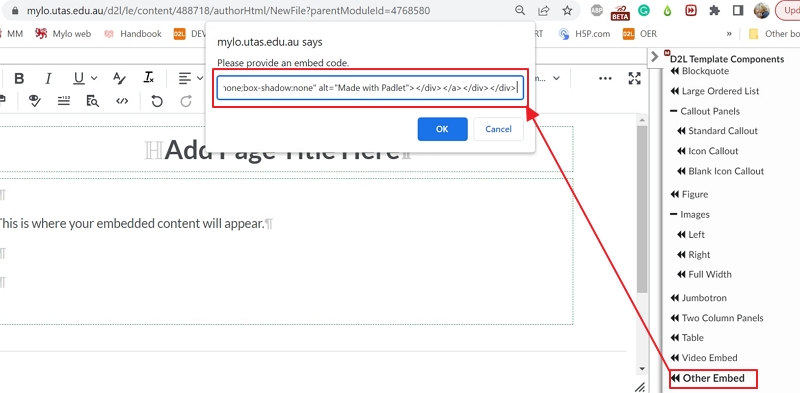
Task: Click the BETA extension icon
Action: [620, 11]
